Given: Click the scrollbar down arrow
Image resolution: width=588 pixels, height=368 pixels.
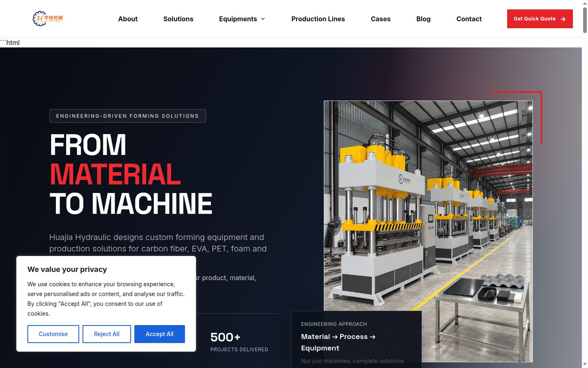Looking at the screenshot, I should pos(585,364).
